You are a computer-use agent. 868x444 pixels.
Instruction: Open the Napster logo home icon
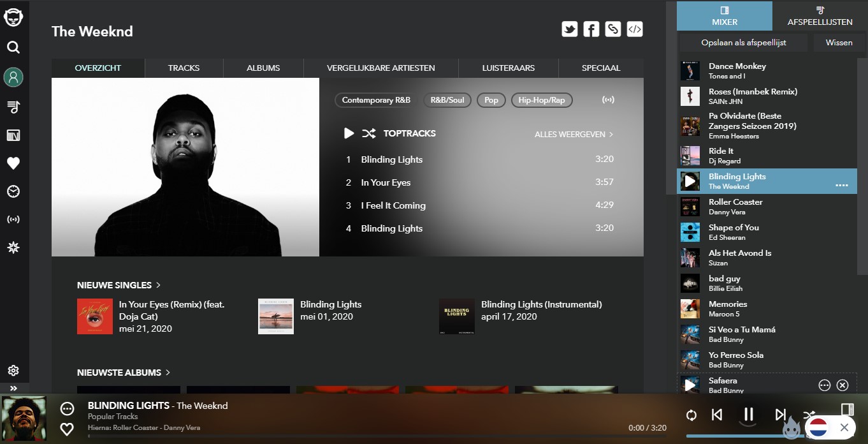[x=13, y=17]
